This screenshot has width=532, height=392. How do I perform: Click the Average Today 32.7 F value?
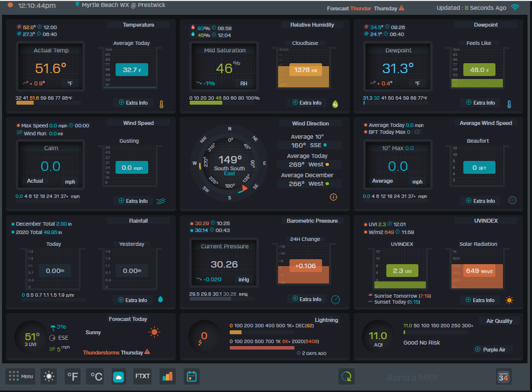[132, 70]
